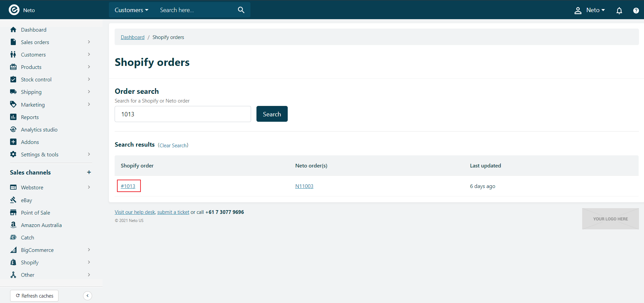Screen dimensions: 644x303
Task: Click the magnifier search icon in top bar
Action: click(241, 10)
